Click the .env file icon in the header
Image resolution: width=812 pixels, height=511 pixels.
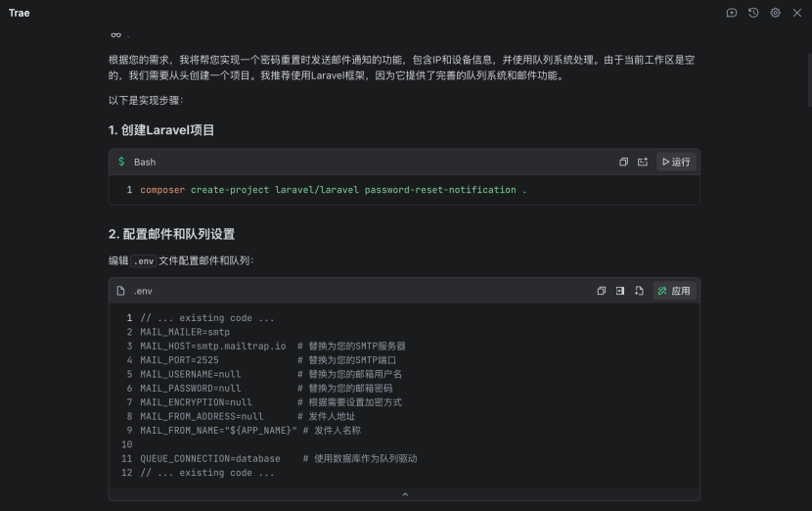coord(120,291)
